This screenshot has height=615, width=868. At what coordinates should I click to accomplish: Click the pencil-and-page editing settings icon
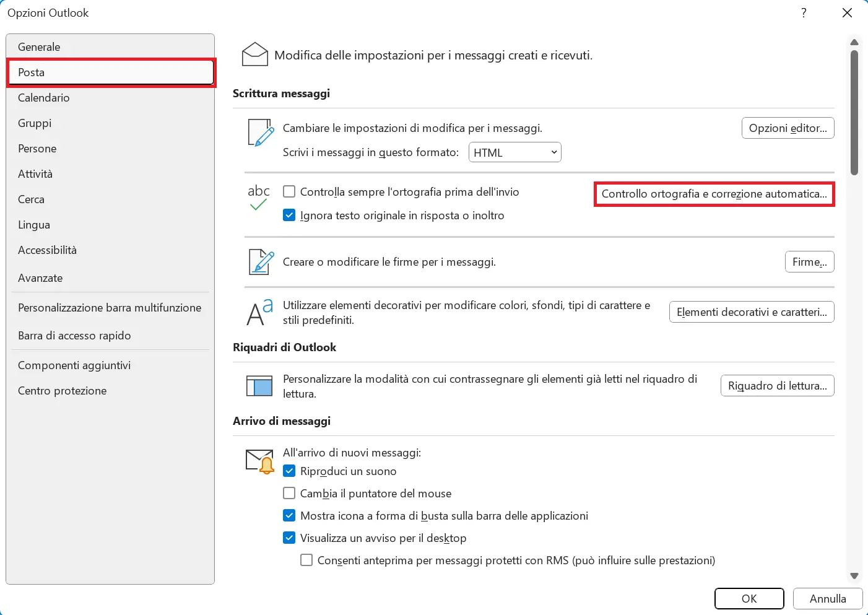[261, 133]
